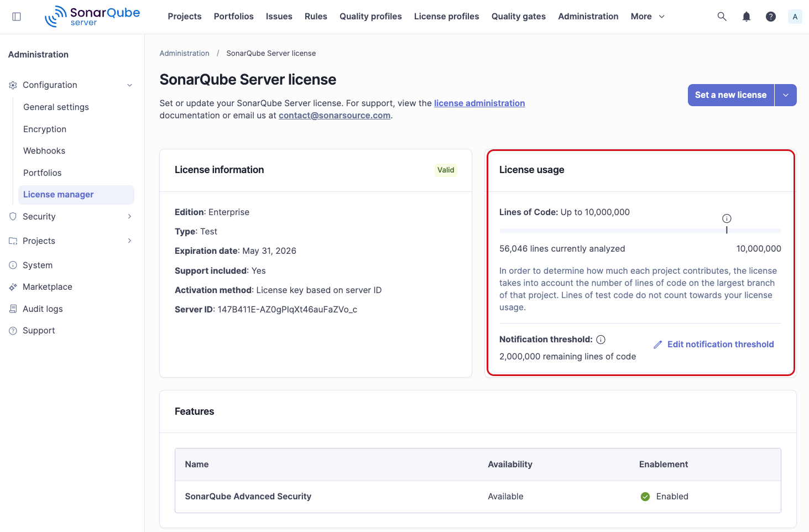Screen dimensions: 809x532
Task: Expand the sidebar Projects section chevron
Action: pos(130,241)
